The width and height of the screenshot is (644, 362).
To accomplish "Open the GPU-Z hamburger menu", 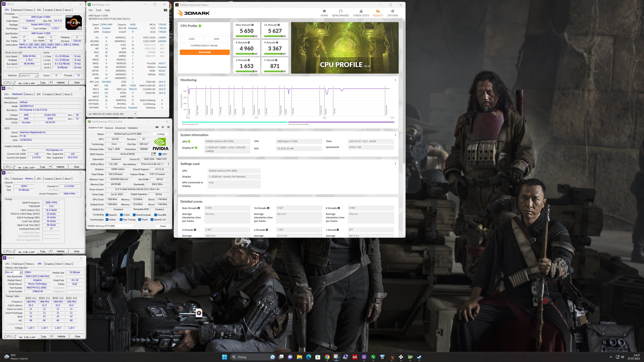I will pos(169,127).
